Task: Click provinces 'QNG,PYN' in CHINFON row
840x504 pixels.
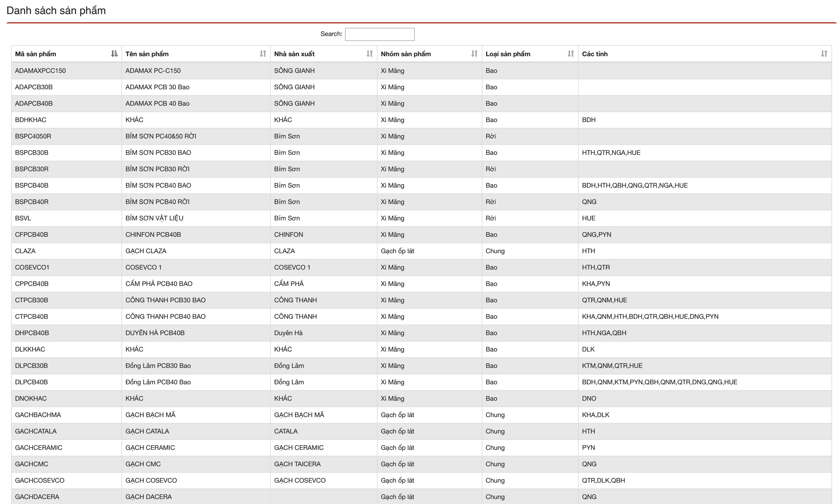Action: click(596, 234)
